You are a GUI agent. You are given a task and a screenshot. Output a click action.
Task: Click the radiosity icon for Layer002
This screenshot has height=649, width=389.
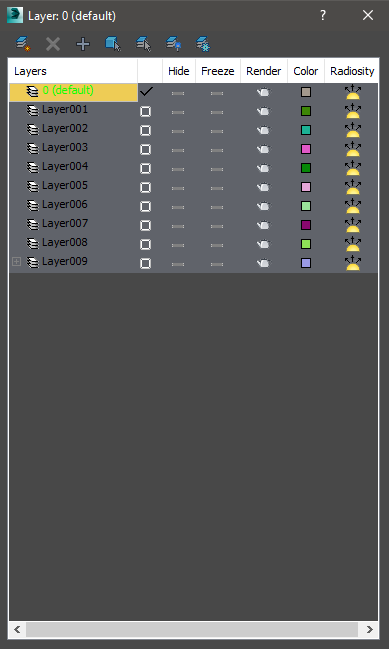pos(353,130)
